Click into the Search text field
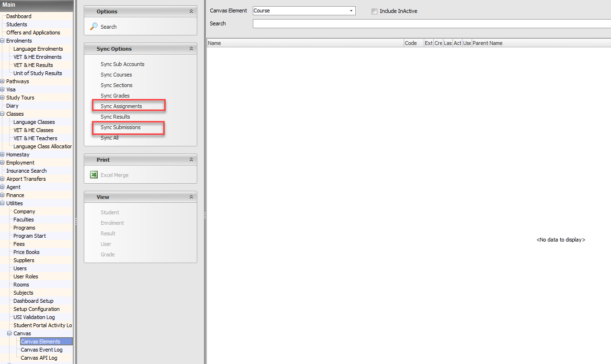Image resolution: width=611 pixels, height=364 pixels. [x=431, y=24]
